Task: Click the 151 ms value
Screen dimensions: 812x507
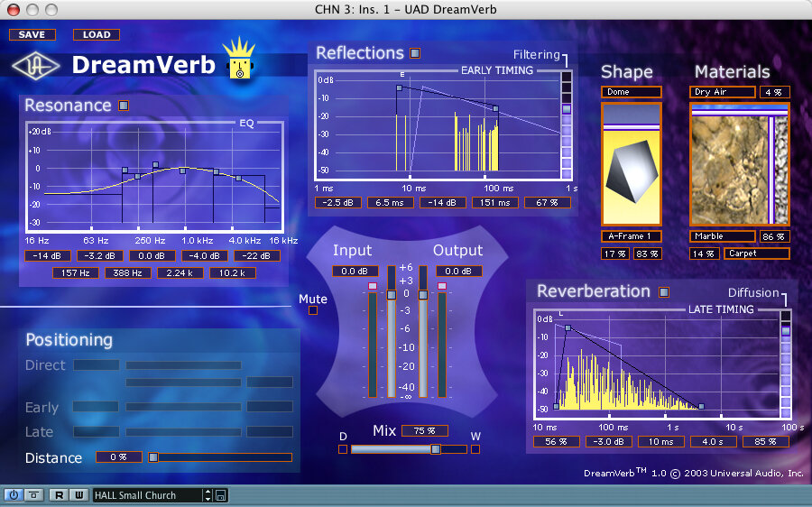Action: [495, 202]
